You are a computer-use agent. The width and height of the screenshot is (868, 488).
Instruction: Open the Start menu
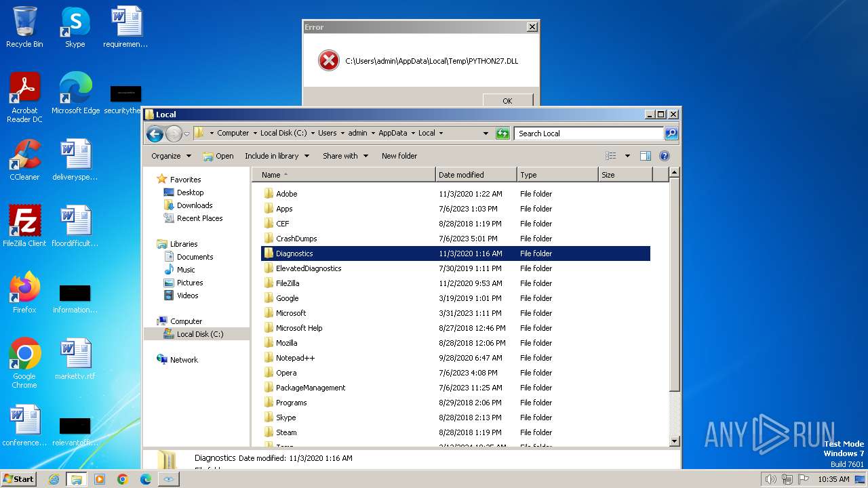18,479
